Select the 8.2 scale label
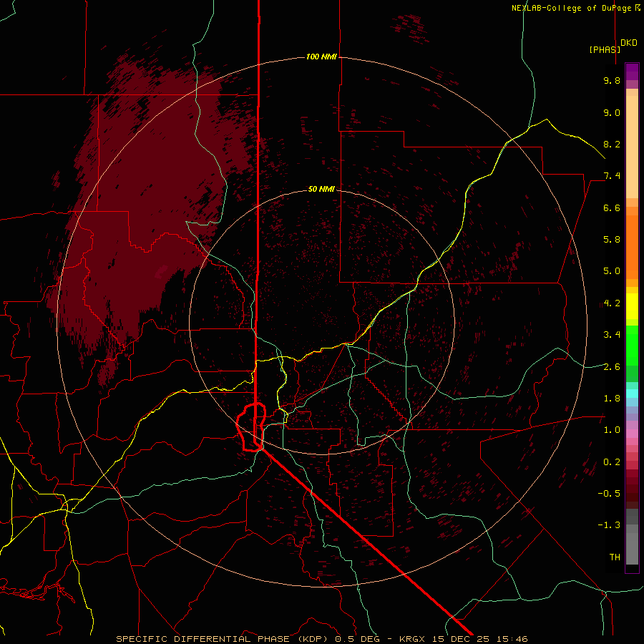Viewport: 644px width, 644px height. 612,144
